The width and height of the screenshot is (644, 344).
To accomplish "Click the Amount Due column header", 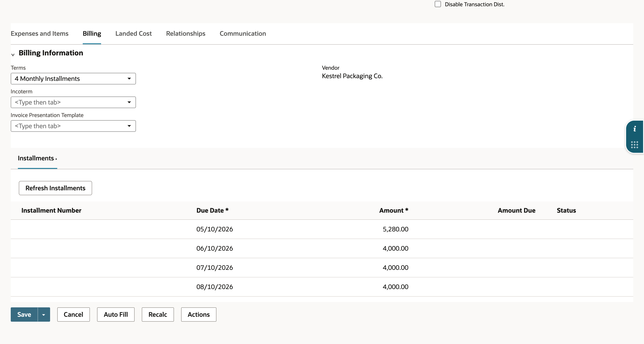I will pos(517,211).
